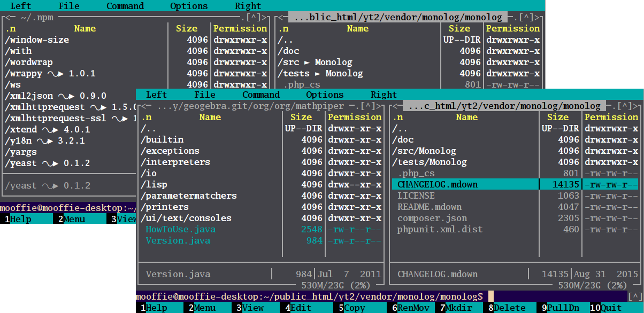This screenshot has width=644, height=313.
Task: Click the 7Mkdir function key button
Action: pos(459,308)
